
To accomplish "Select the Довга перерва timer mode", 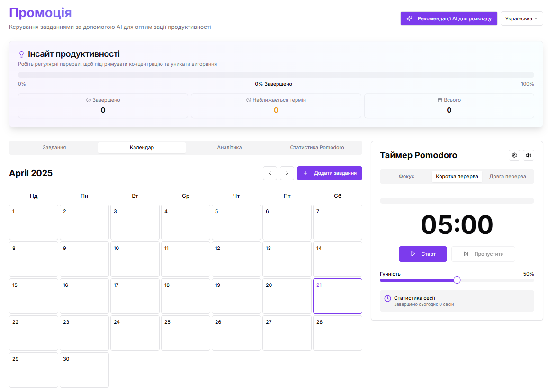I will point(507,177).
